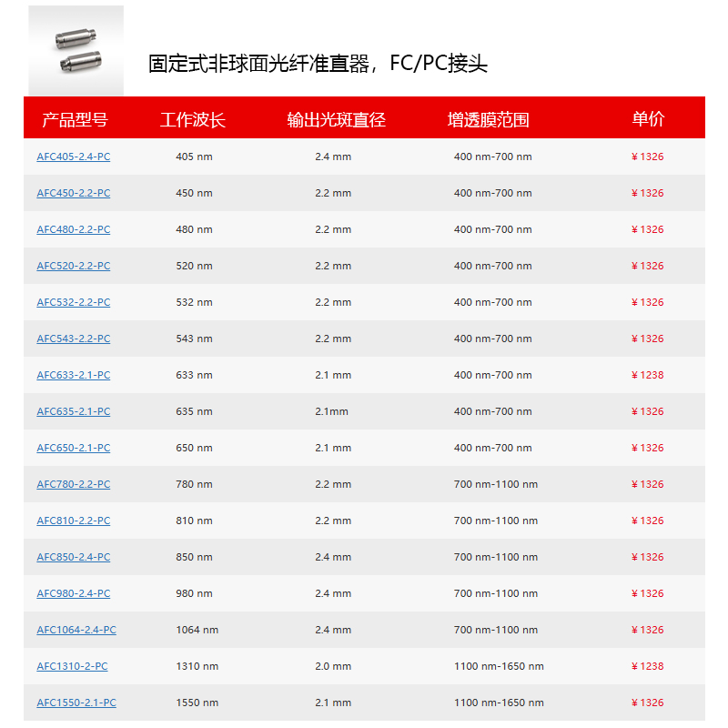The image size is (728, 728).
Task: Open product link AFC480-2.2-PC
Action: 74,229
